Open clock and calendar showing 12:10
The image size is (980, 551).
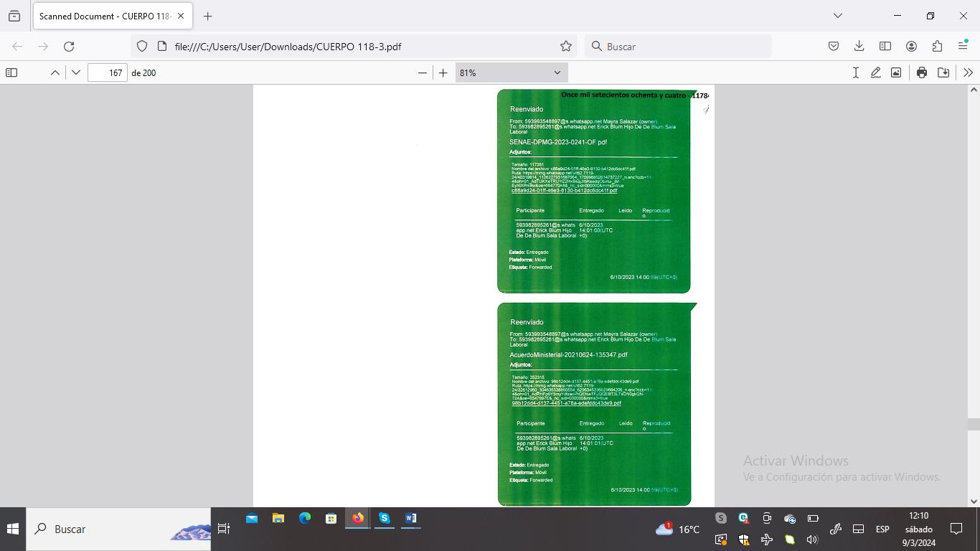coord(918,529)
